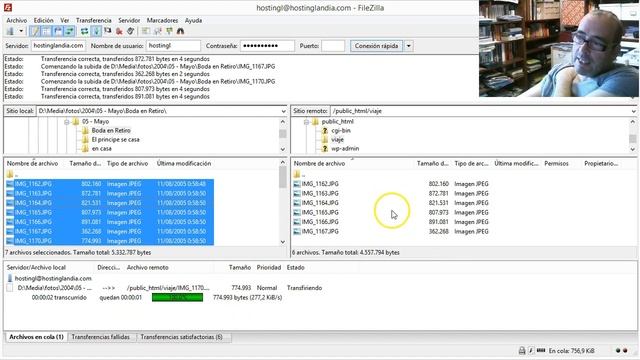Toggle message log display toolbar icon
This screenshot has height=360, width=640.
pos(35,31)
